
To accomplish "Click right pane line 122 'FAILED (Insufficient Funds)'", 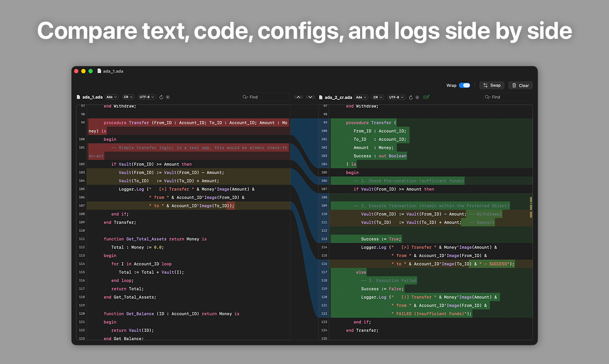I will point(432,314).
